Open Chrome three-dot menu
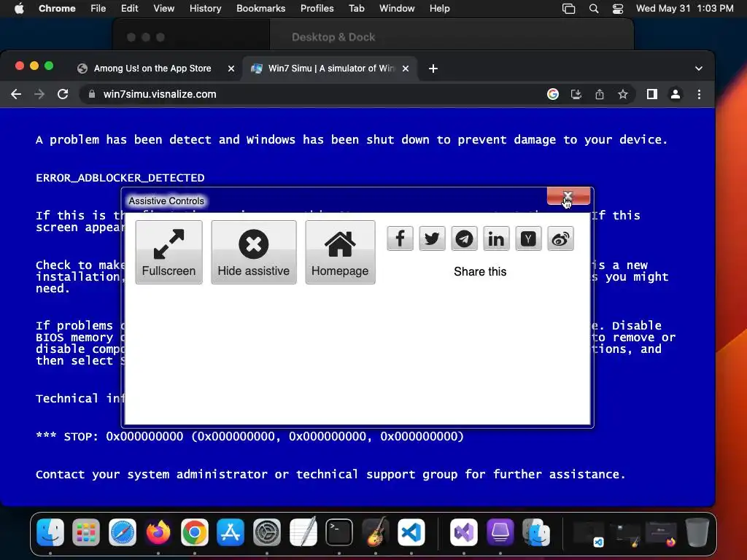The width and height of the screenshot is (747, 560). [699, 94]
